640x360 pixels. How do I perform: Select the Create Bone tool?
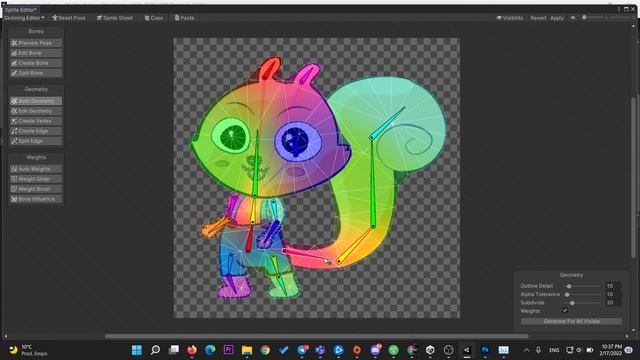(36, 63)
